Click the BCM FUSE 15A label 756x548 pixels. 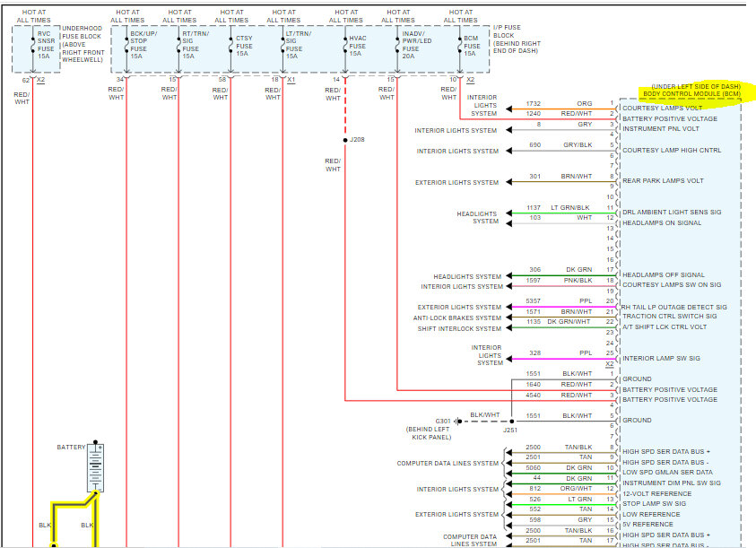tap(472, 46)
